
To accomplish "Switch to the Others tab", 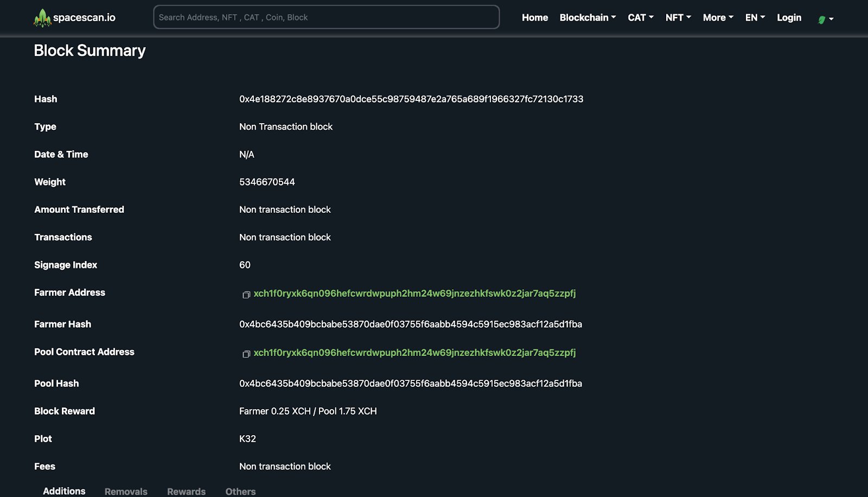I will tap(240, 491).
